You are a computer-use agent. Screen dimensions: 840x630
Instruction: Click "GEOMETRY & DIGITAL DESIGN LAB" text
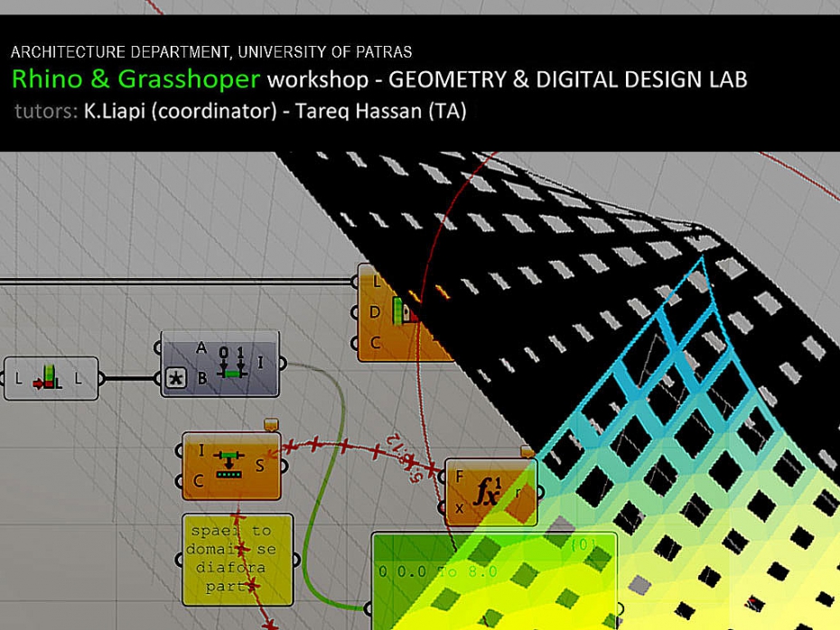568,79
